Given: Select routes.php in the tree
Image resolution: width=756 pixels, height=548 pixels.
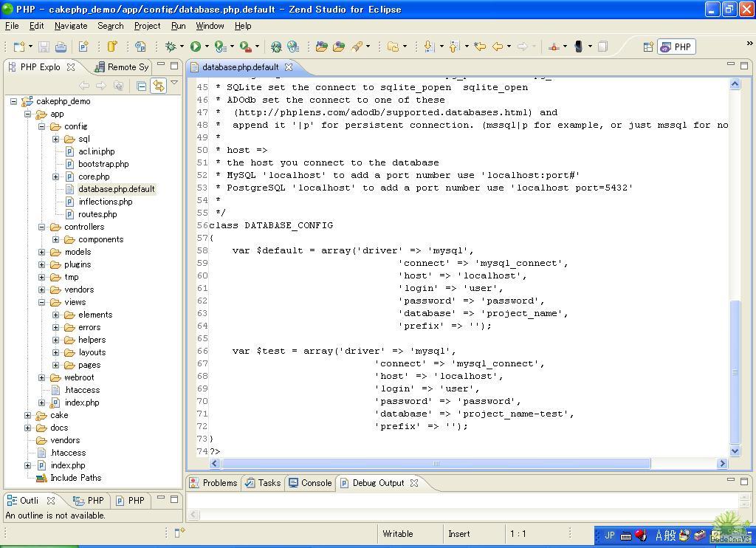Looking at the screenshot, I should coord(97,214).
